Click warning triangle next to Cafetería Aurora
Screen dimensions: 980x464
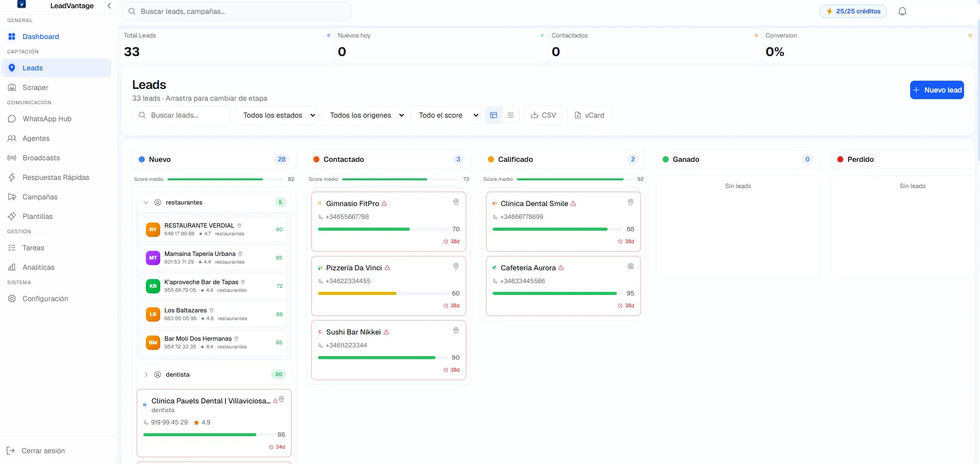click(561, 268)
